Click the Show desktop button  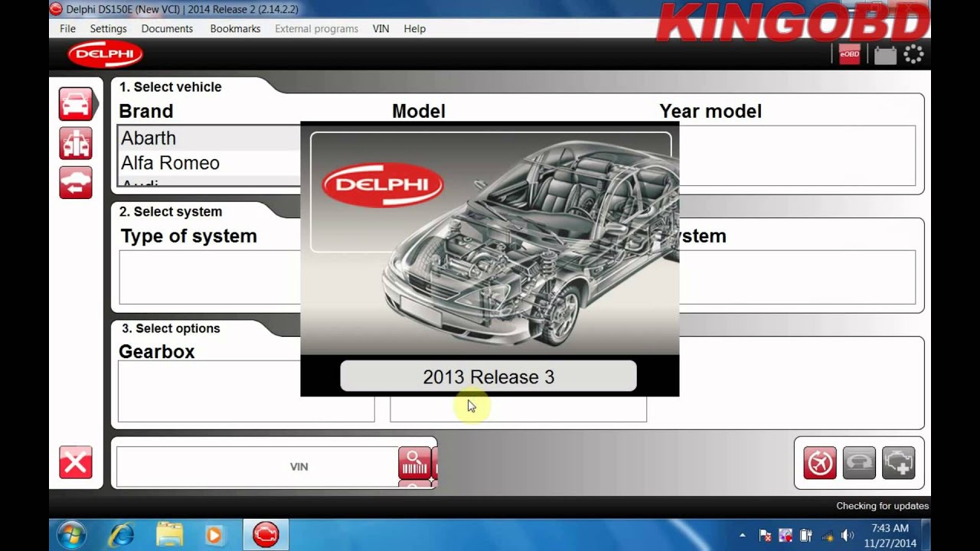click(926, 534)
